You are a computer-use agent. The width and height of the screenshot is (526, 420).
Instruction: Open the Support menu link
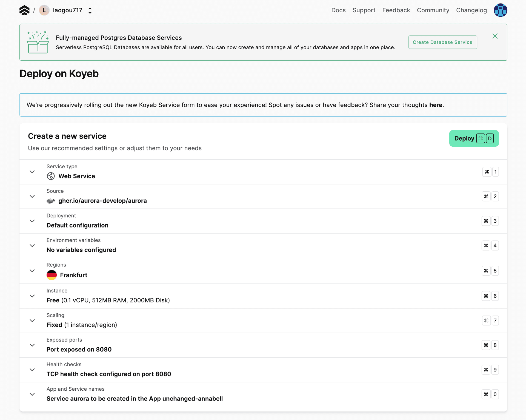pyautogui.click(x=364, y=10)
